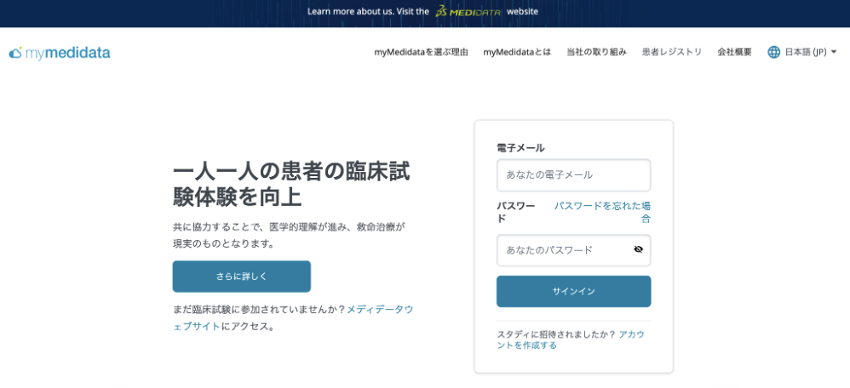Open the 会社概要 menu item

(x=735, y=52)
